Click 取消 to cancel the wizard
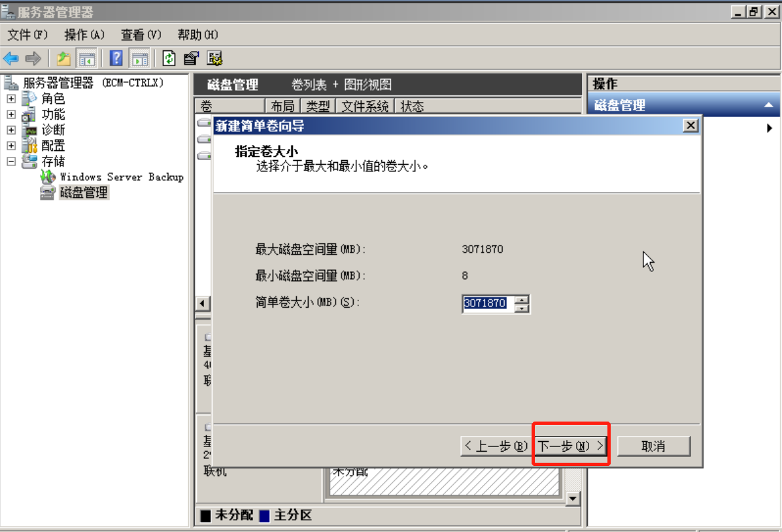Viewport: 782px width, 532px height. tap(654, 446)
